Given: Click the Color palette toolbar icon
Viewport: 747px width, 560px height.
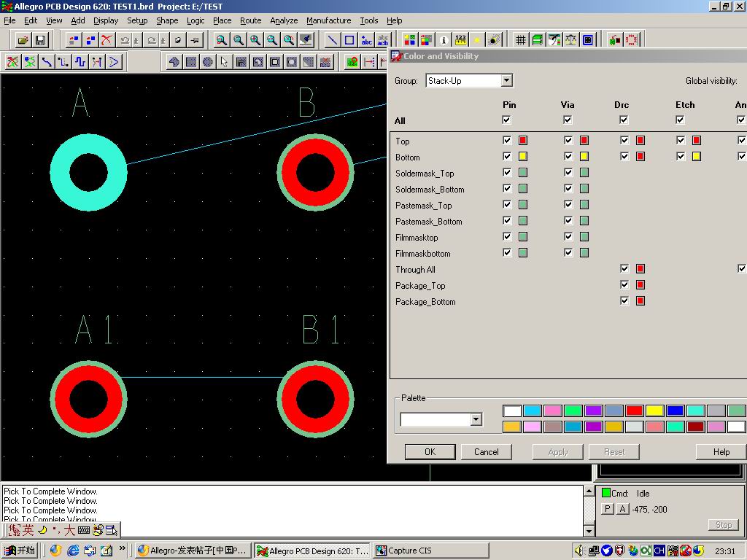Looking at the screenshot, I should tap(409, 40).
